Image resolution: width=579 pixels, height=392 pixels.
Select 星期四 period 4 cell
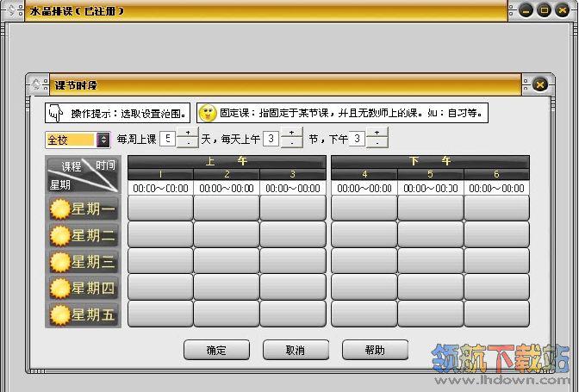click(x=364, y=287)
